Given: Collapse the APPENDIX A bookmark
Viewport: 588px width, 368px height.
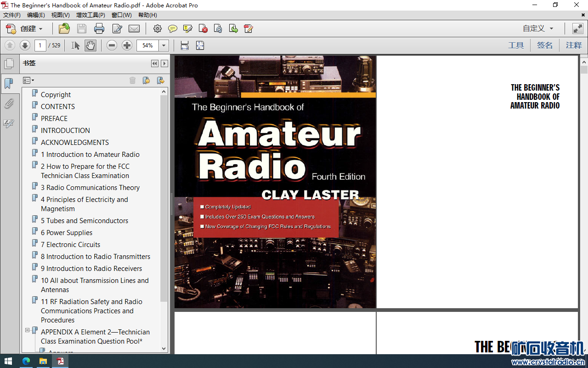Looking at the screenshot, I should (27, 330).
